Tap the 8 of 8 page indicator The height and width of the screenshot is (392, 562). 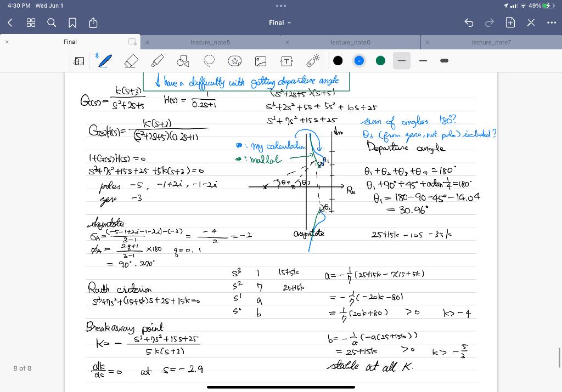22,368
